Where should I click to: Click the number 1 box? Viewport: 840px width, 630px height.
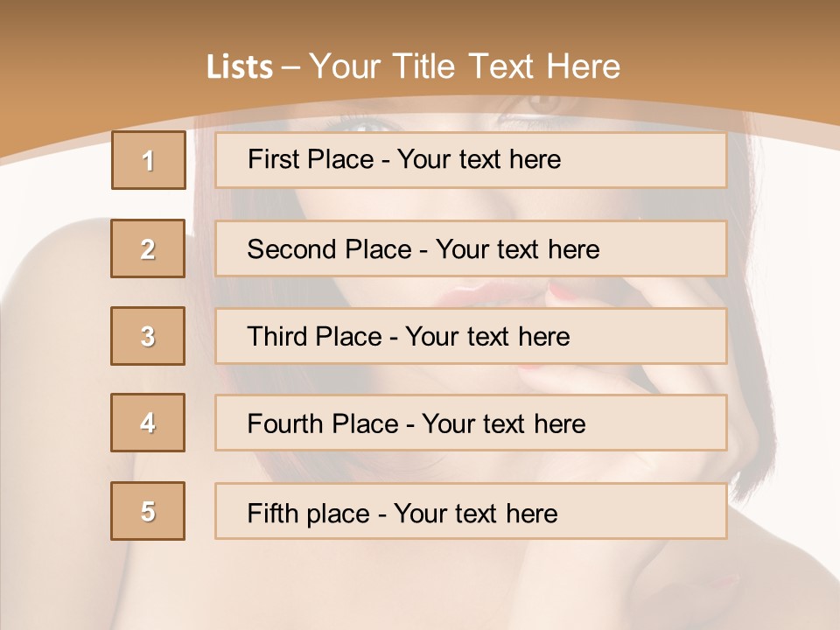148,160
